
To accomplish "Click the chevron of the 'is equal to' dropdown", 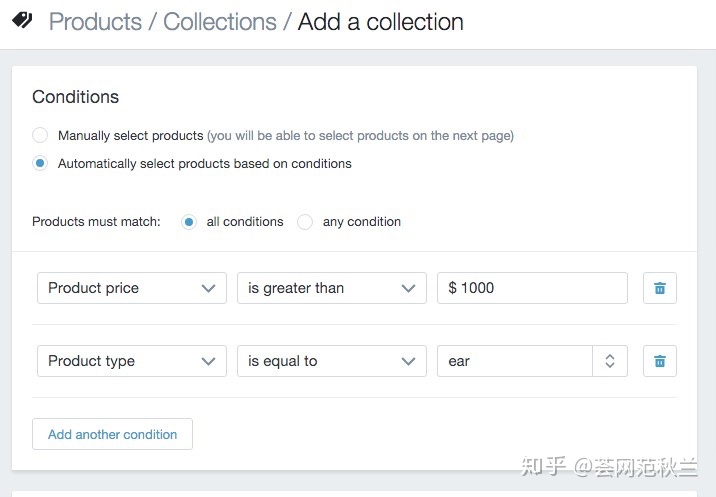I will click(x=408, y=361).
